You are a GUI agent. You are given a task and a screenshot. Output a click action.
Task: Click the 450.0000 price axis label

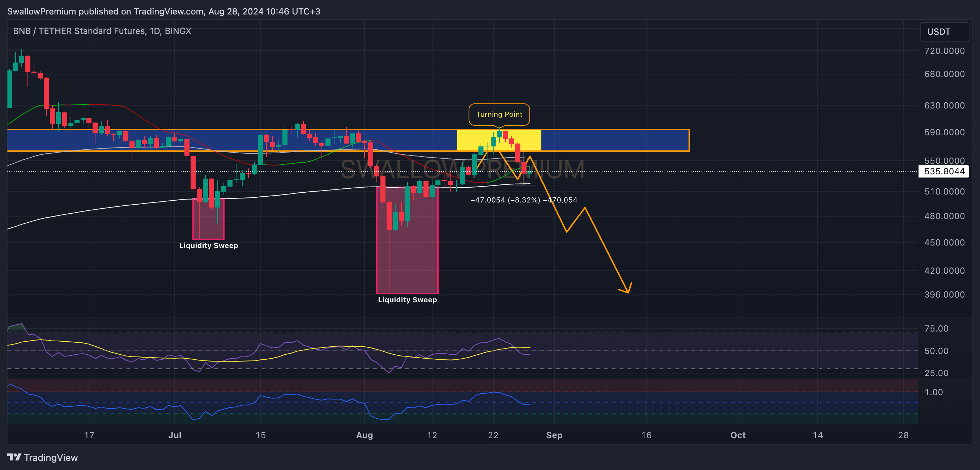[944, 243]
